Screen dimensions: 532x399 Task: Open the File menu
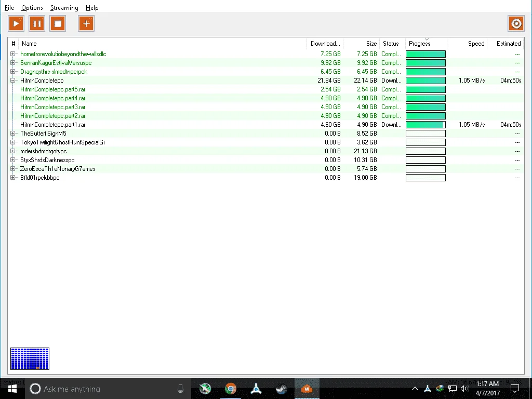9,7
